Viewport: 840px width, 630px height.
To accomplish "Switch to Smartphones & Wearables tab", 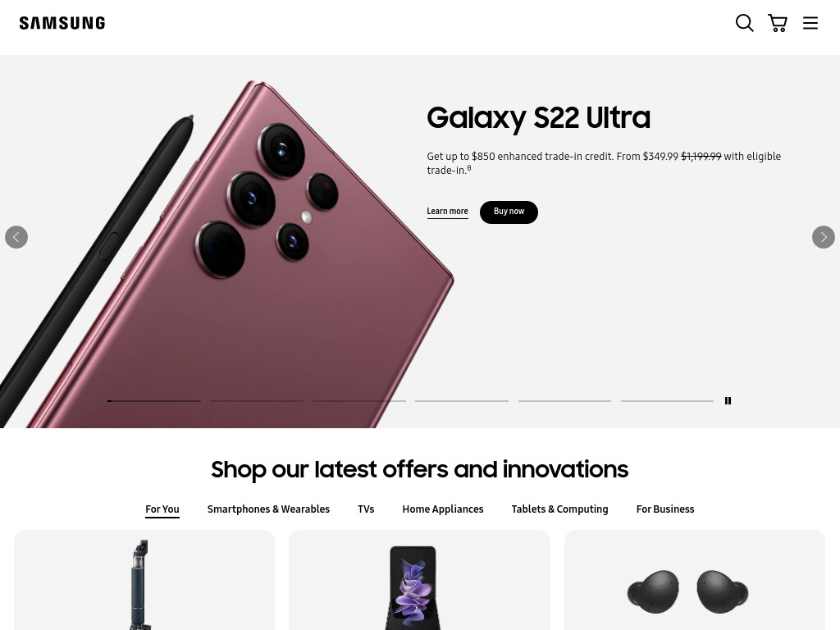I will point(268,509).
